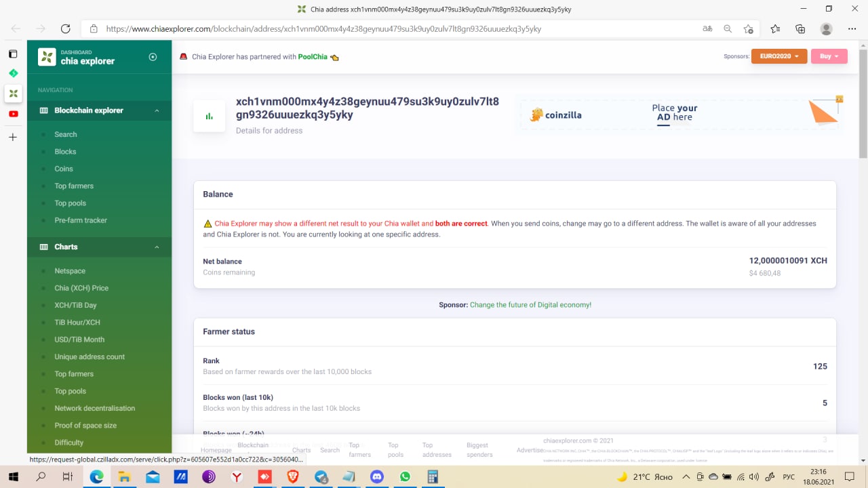The image size is (868, 488).
Task: Open WhatsApp from the taskbar
Action: coord(405,476)
